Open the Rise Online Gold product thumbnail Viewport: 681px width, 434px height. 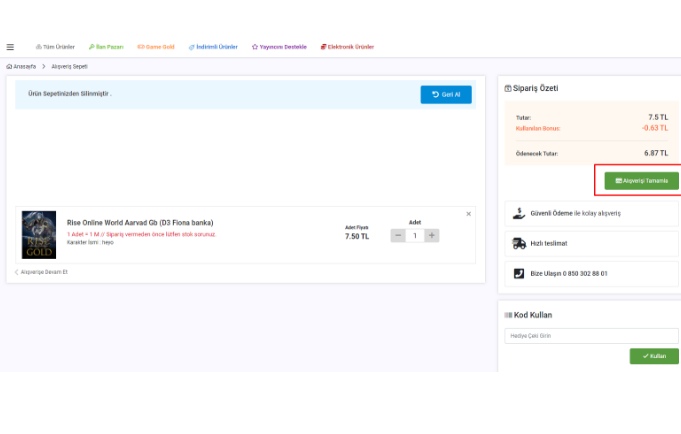39,235
